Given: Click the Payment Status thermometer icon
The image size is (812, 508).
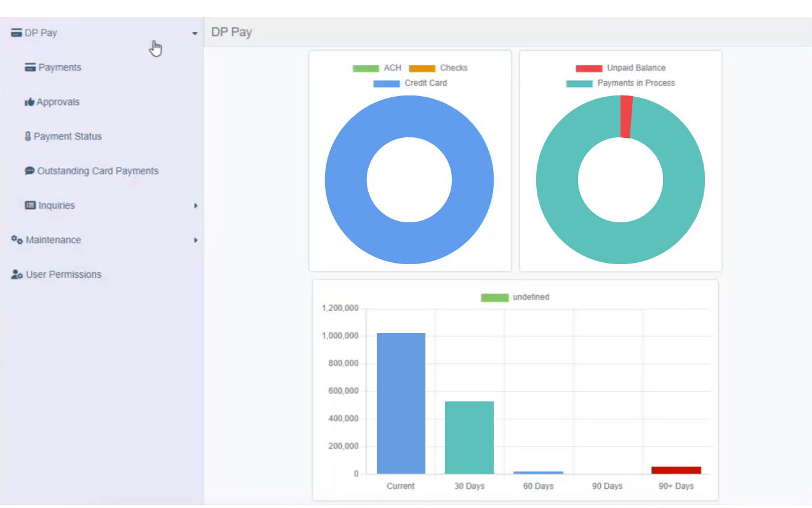Looking at the screenshot, I should pyautogui.click(x=28, y=137).
